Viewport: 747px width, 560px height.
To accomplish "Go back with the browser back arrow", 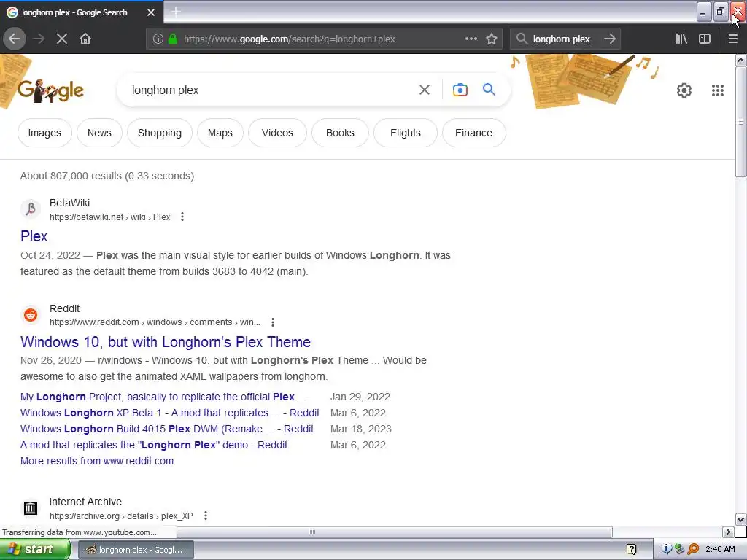I will tap(15, 39).
